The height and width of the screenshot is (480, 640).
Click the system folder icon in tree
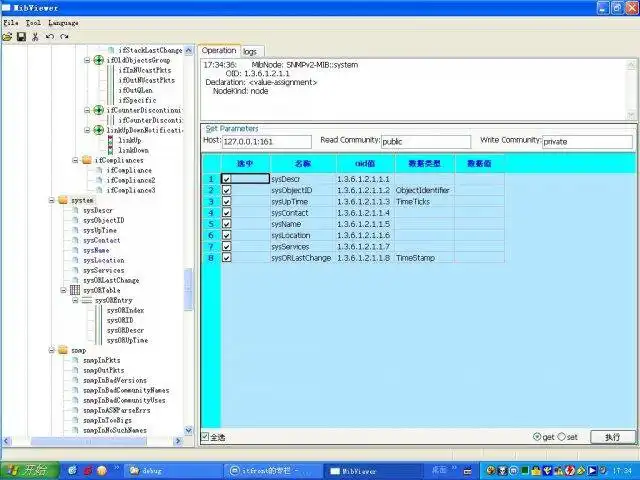tap(63, 200)
